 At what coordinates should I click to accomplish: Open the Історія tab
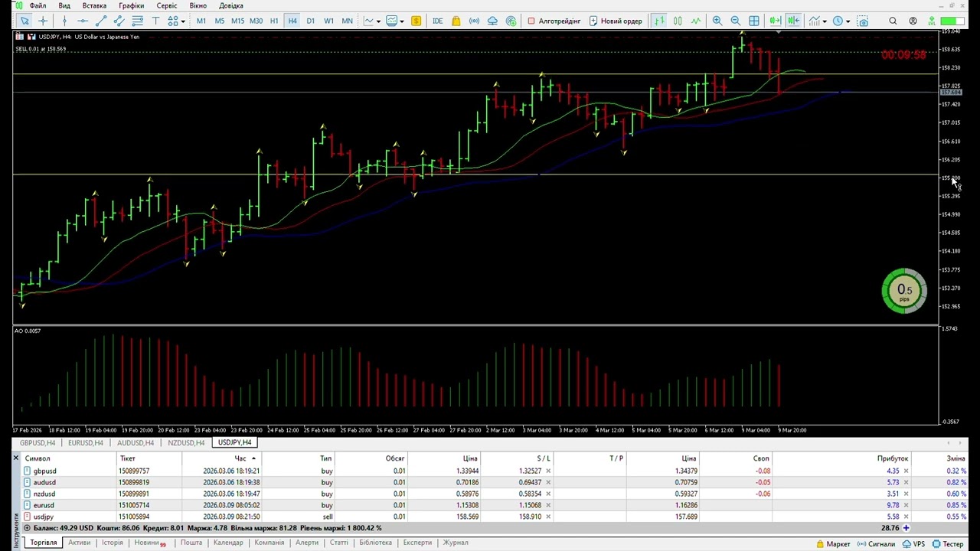(x=113, y=543)
